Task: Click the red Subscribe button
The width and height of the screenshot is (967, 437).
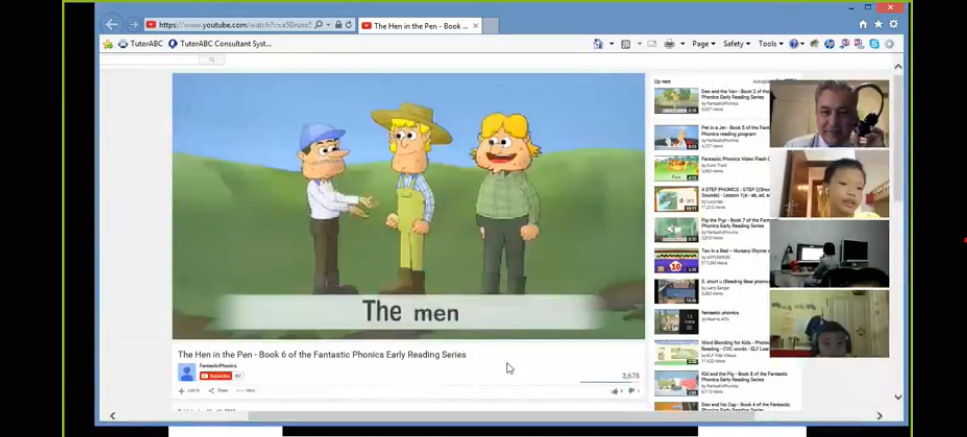Action: (x=215, y=376)
